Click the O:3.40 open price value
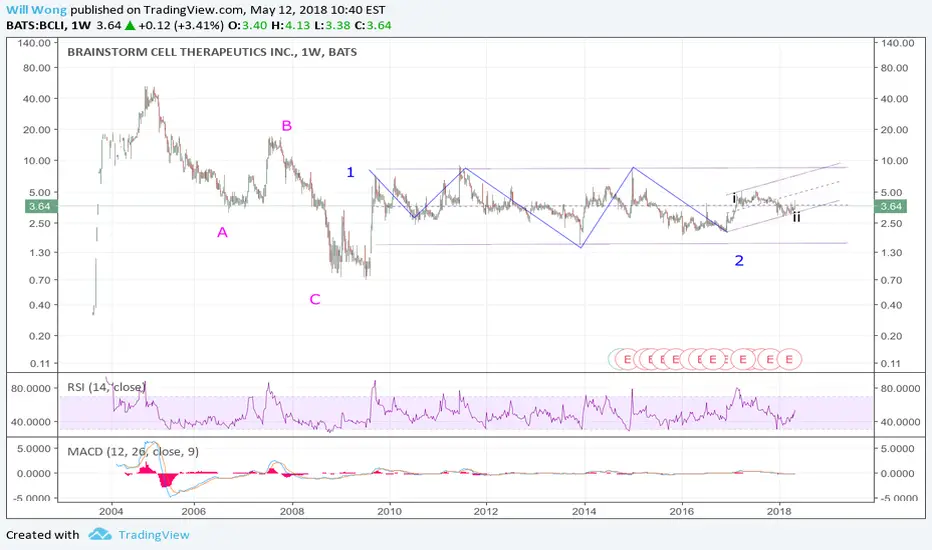Viewport: 932px width, 550px height. point(247,26)
